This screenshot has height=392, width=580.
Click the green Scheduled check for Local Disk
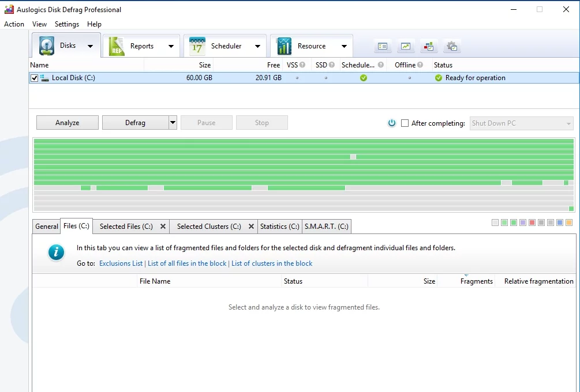(363, 78)
